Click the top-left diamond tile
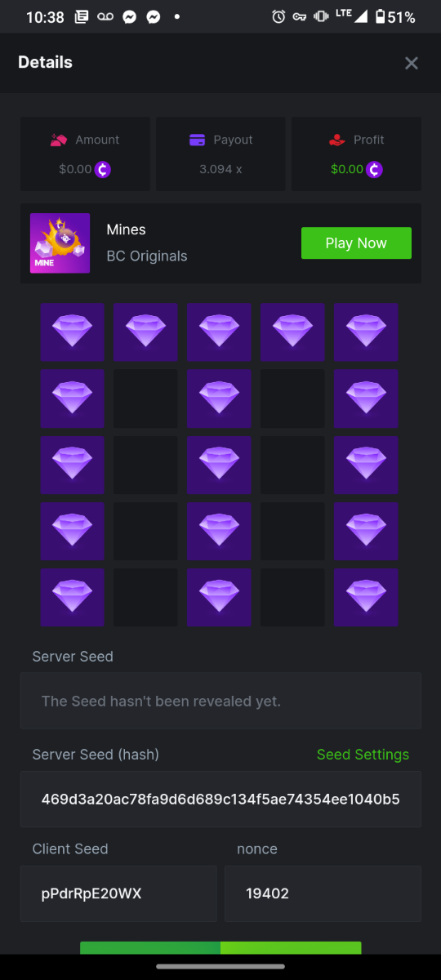441x980 pixels. coord(72,332)
